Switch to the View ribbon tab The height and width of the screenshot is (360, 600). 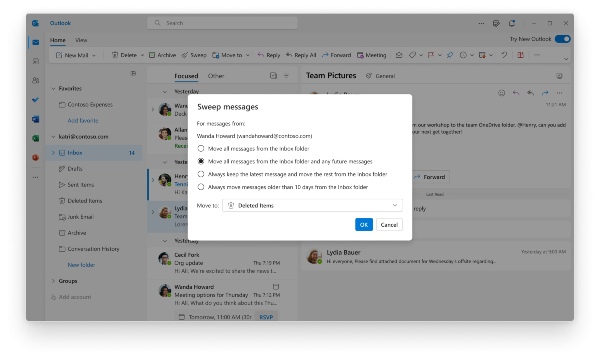81,40
